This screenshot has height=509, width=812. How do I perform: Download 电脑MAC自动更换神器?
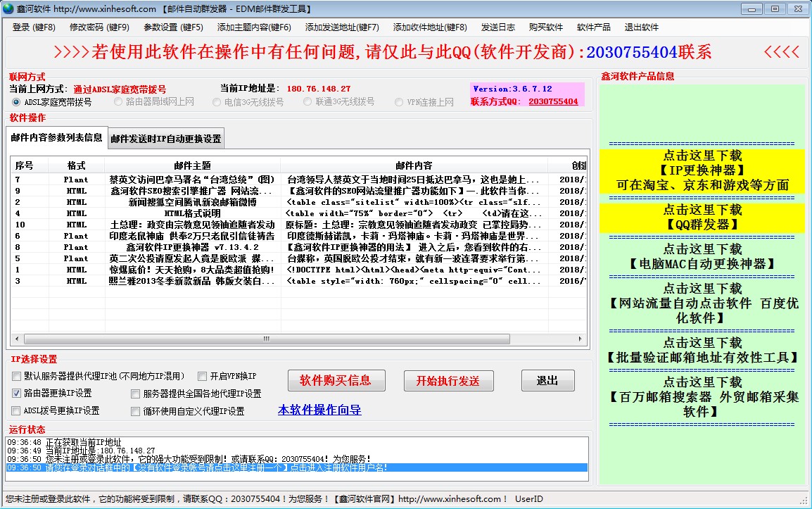(x=702, y=256)
